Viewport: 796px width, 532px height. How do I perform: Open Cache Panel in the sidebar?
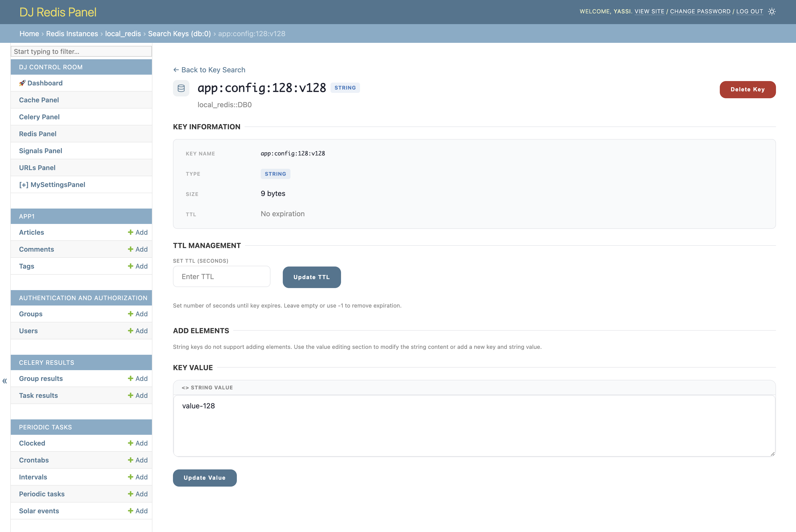point(39,100)
